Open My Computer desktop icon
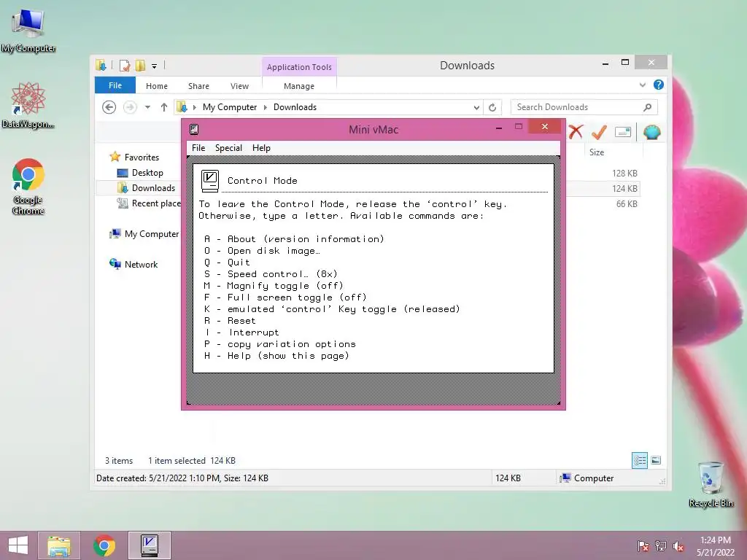 (28, 30)
